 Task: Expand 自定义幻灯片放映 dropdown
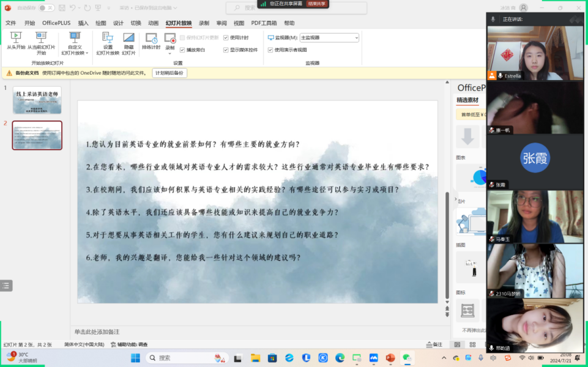(75, 53)
